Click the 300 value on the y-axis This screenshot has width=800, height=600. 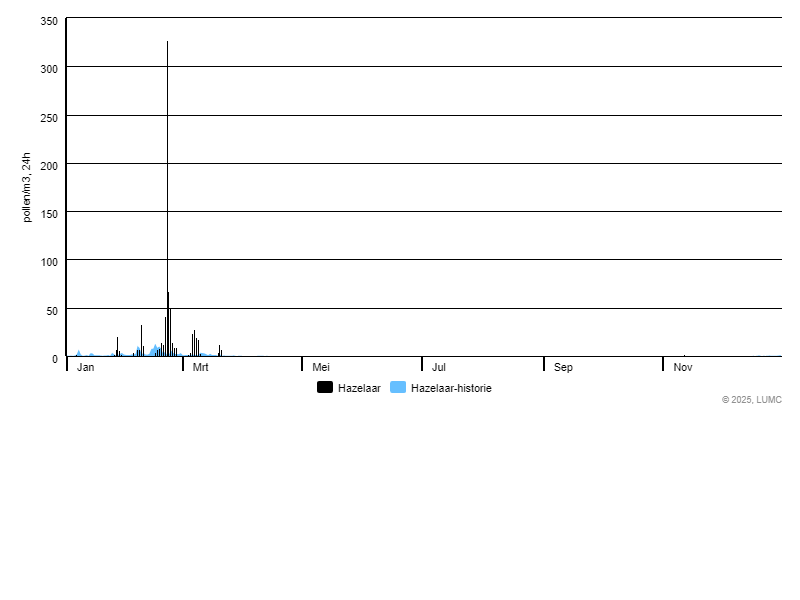point(49,68)
